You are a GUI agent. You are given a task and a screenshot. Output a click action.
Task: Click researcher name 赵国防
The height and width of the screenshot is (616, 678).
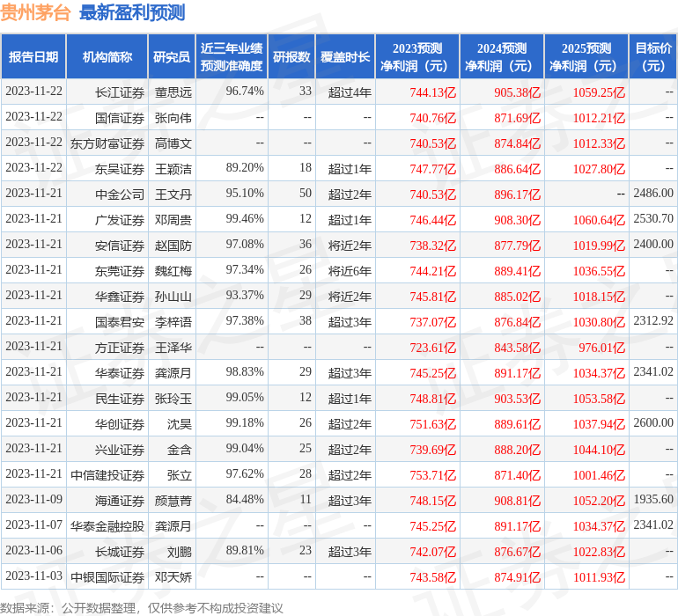coord(173,246)
